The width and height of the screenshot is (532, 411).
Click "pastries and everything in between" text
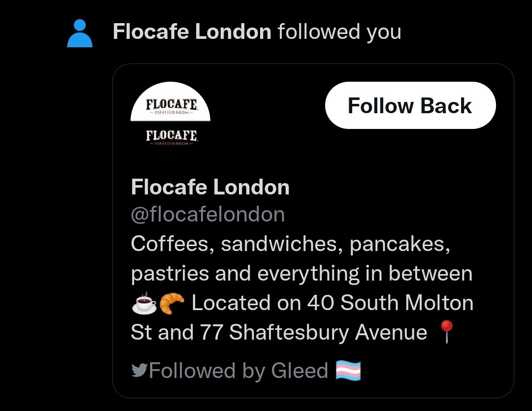tap(301, 274)
